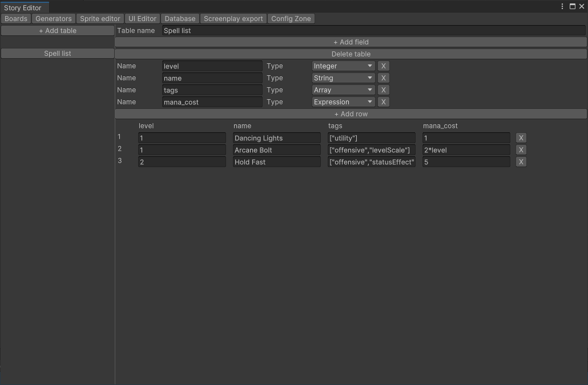This screenshot has height=385, width=588.
Task: Click the Table name input field
Action: (x=373, y=31)
